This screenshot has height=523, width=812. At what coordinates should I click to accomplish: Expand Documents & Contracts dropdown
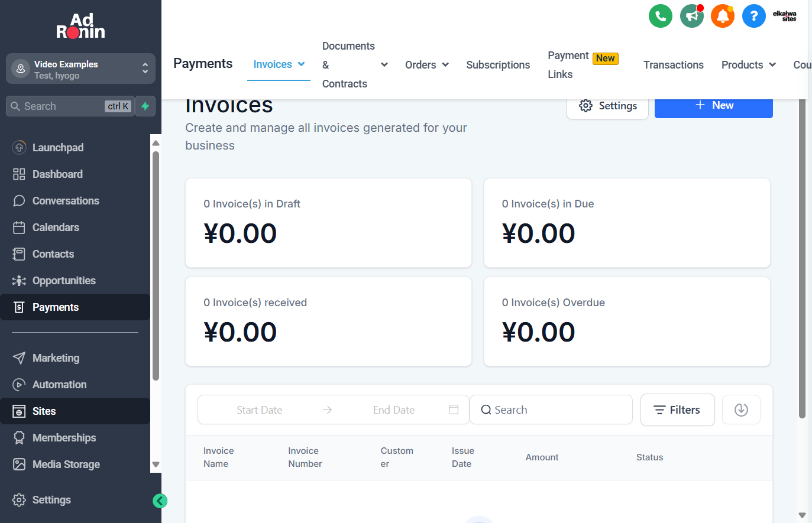384,65
